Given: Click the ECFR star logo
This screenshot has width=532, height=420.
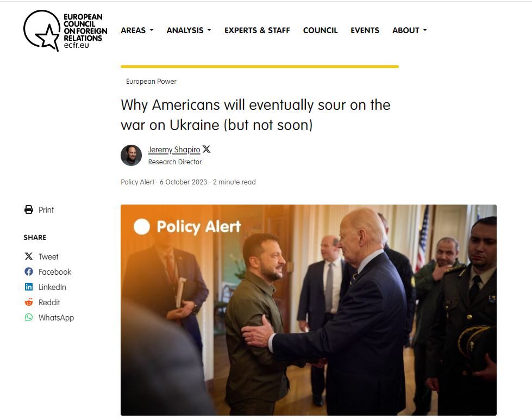Looking at the screenshot, I should [x=65, y=30].
